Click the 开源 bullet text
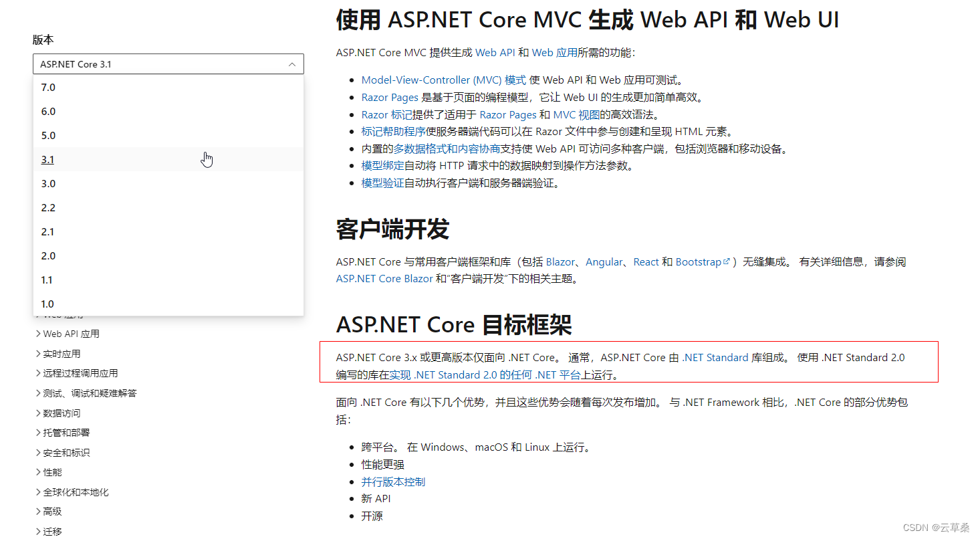 (372, 516)
